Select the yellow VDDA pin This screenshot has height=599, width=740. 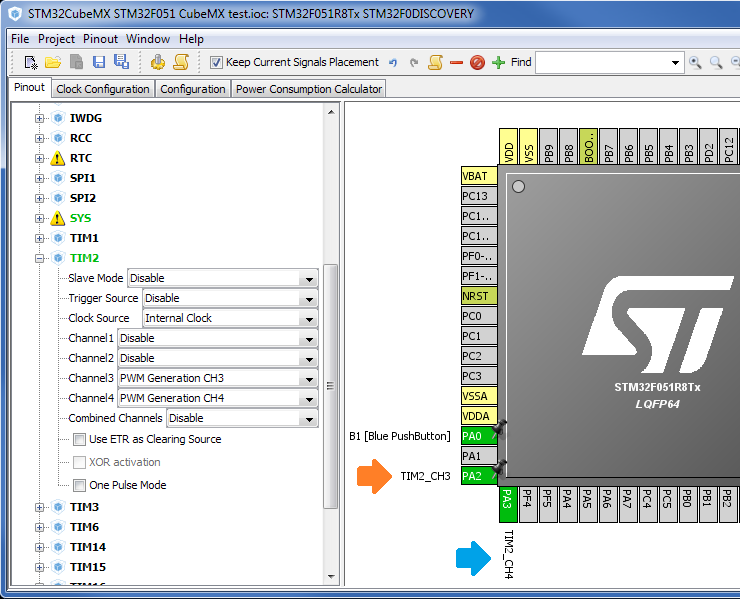point(479,416)
